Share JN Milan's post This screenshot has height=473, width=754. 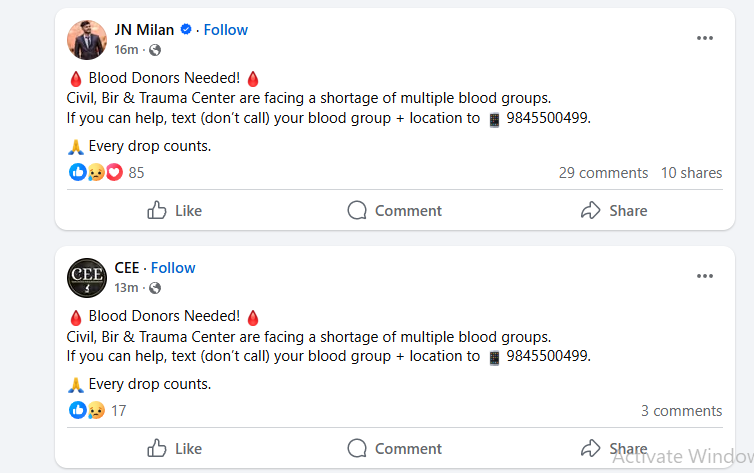614,211
